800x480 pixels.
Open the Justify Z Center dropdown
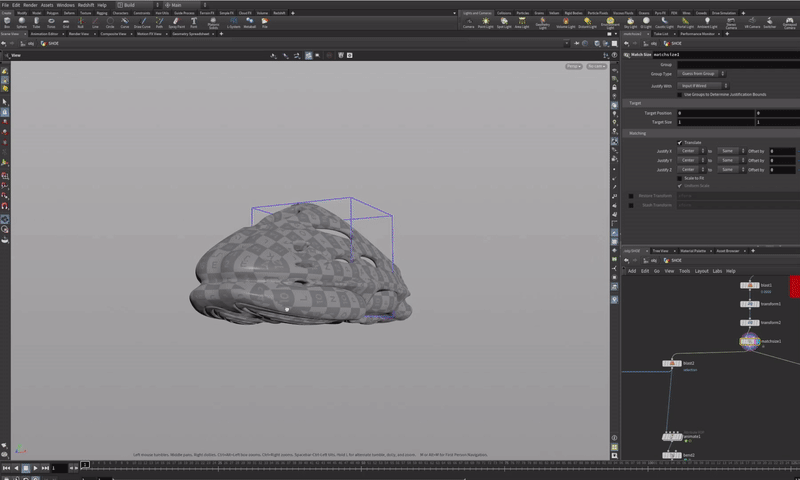(691, 169)
